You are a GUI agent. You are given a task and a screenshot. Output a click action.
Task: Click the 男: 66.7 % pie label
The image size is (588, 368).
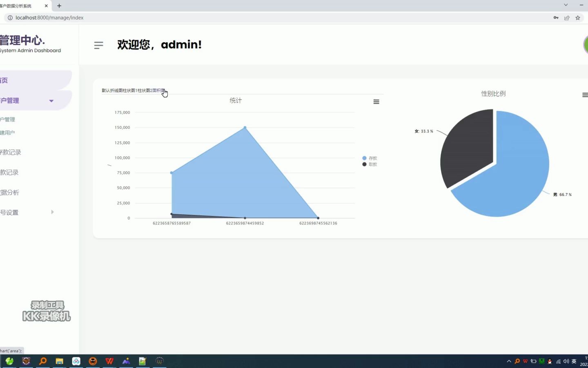point(562,195)
